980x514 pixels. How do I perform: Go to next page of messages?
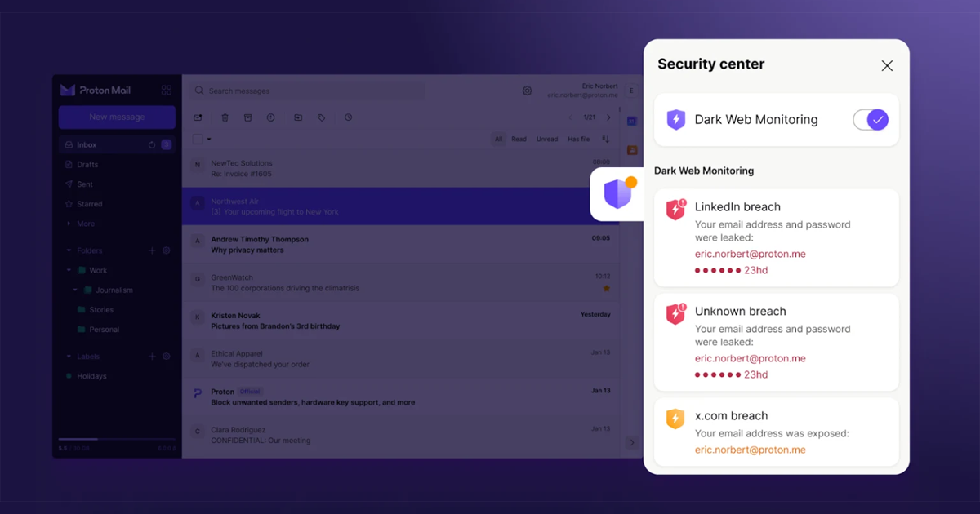coord(608,117)
